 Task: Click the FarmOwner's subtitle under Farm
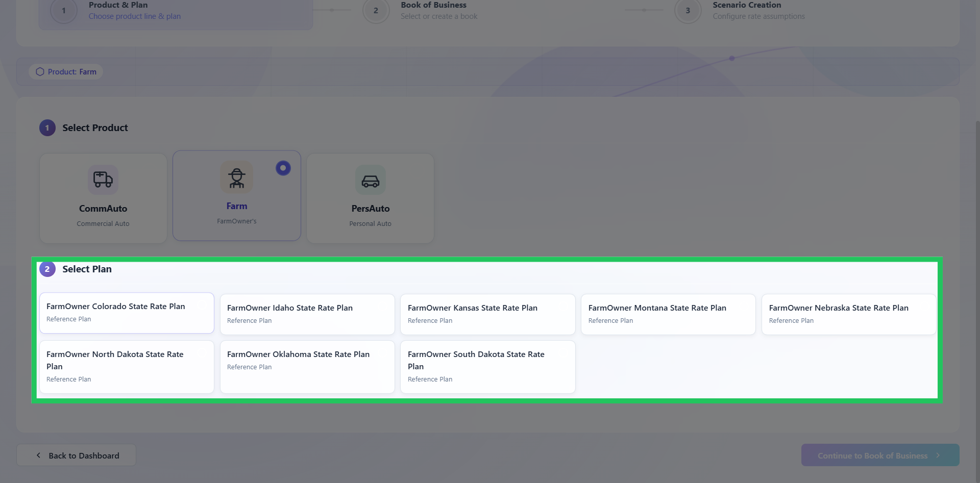[237, 221]
